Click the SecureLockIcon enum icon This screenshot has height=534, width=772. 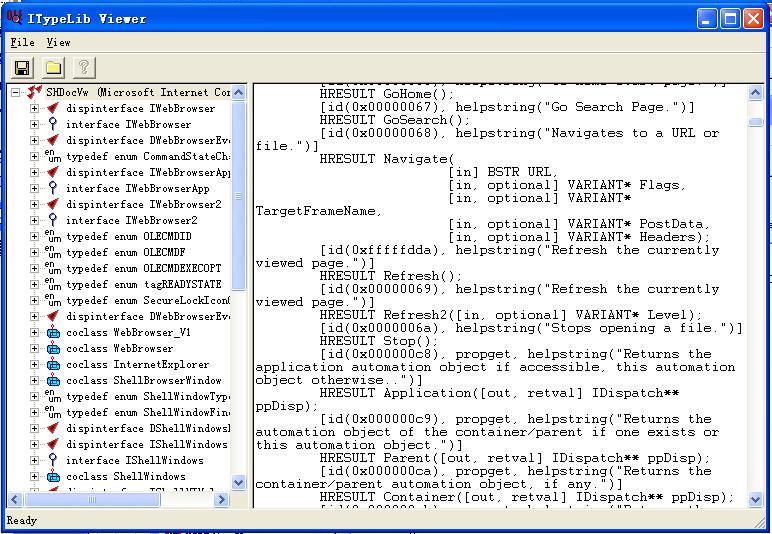[53, 300]
